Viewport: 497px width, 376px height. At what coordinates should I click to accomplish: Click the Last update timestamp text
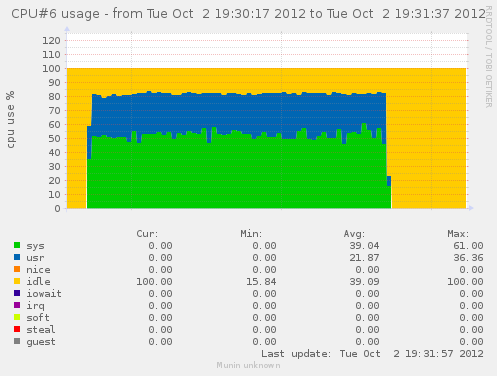pos(372,354)
